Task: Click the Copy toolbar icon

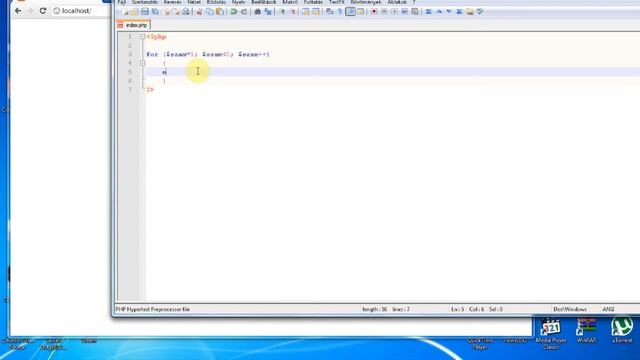Action: coord(210,12)
